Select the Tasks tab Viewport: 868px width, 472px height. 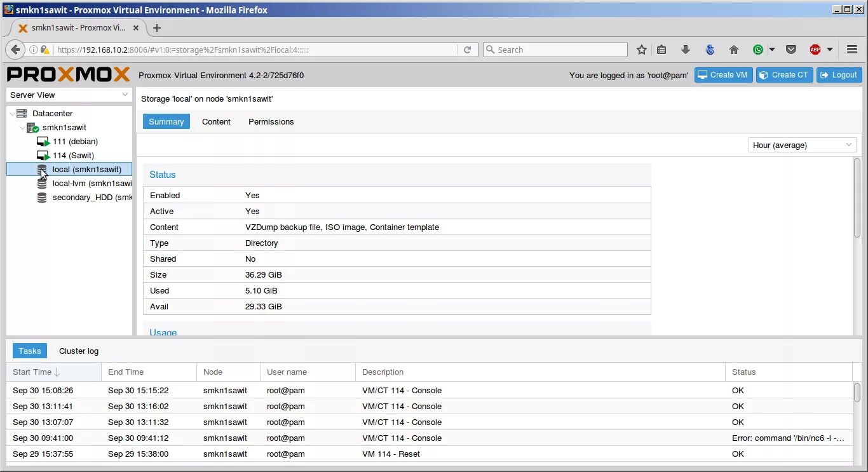(x=30, y=351)
